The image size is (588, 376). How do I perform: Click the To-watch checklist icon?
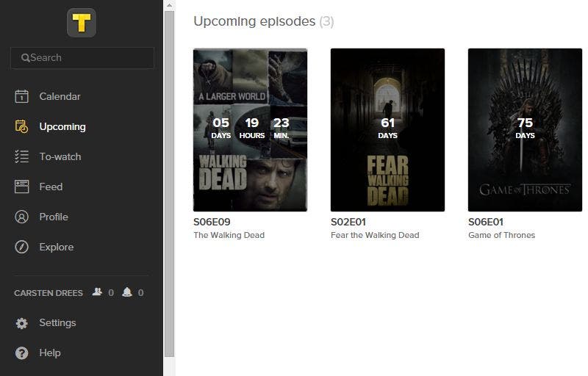(x=21, y=156)
